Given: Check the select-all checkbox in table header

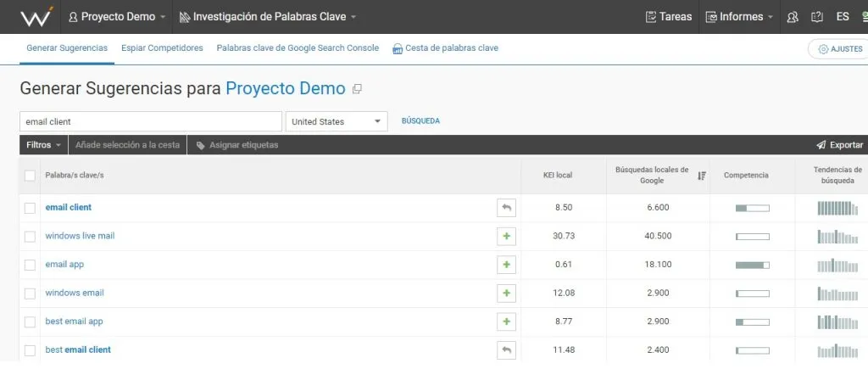Looking at the screenshot, I should [x=30, y=176].
